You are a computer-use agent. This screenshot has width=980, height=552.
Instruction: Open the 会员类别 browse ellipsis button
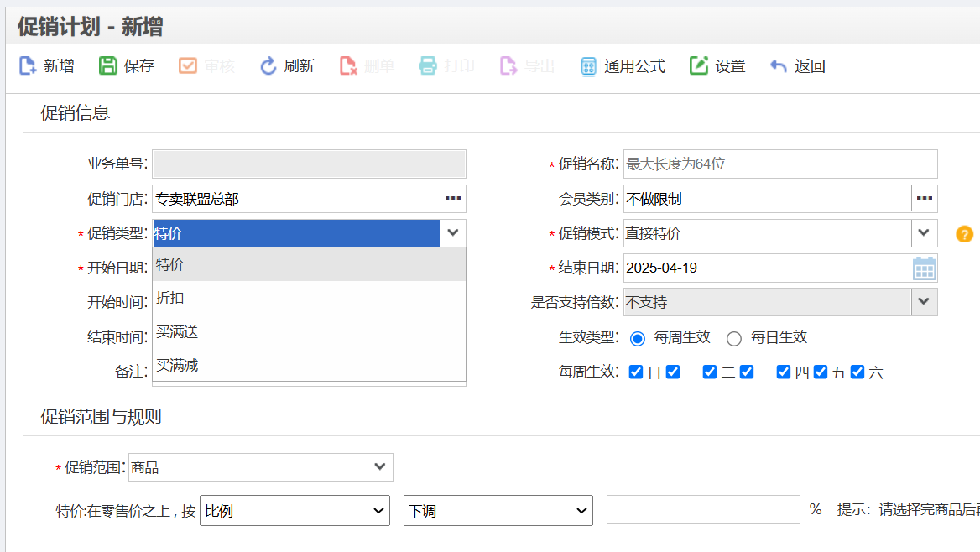coord(925,199)
